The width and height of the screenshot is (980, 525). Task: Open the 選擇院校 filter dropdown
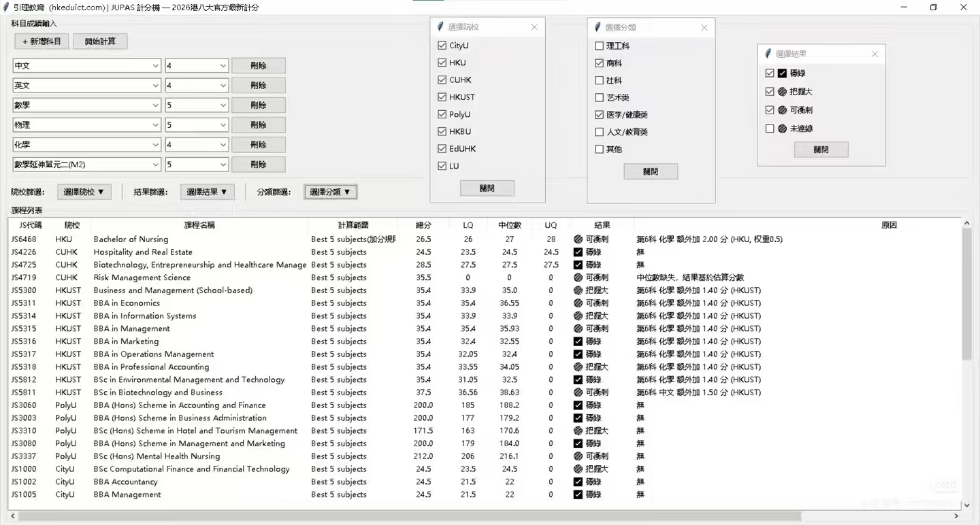coord(84,192)
